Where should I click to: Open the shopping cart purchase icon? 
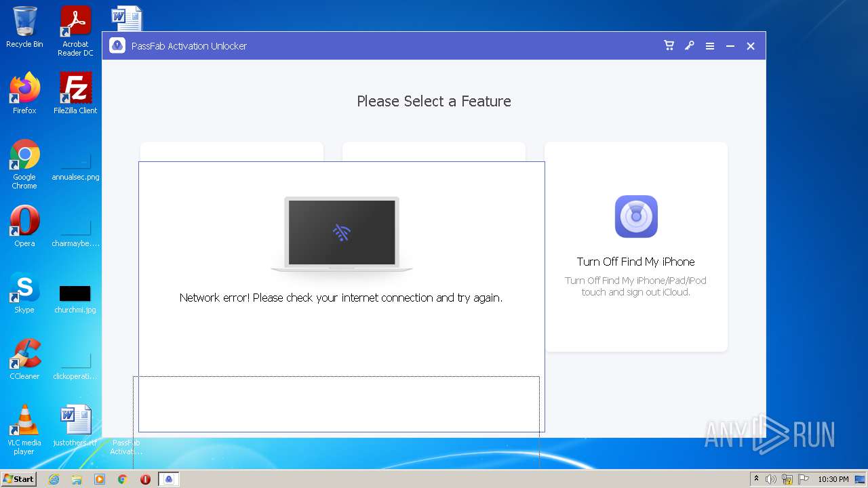(669, 45)
